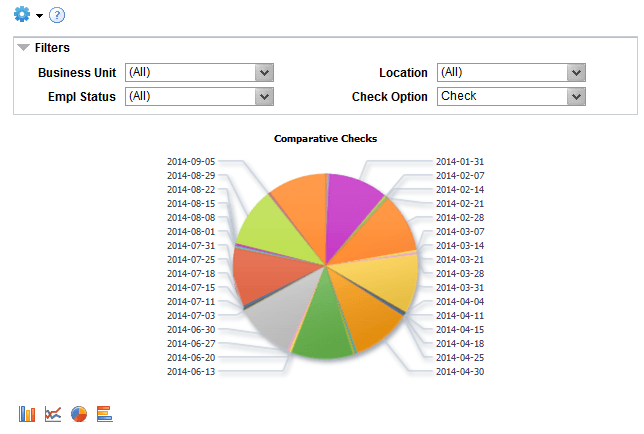
Task: Click the 2014-03-31 label
Action: (x=460, y=287)
